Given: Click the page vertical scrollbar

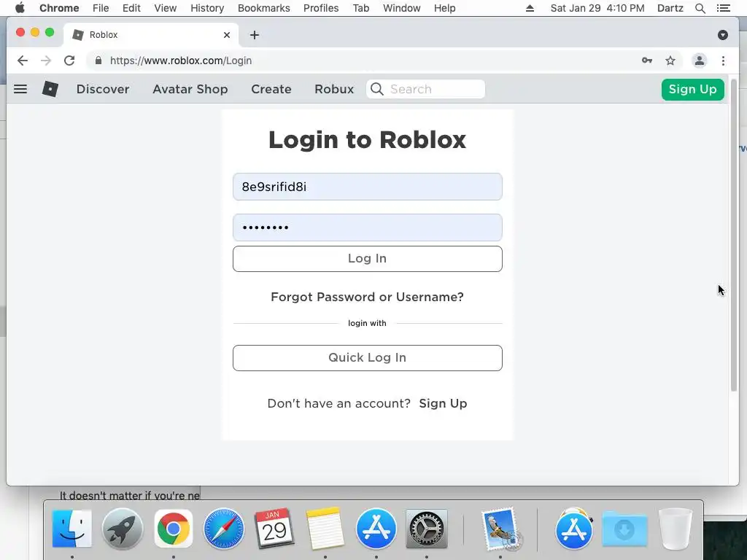Looking at the screenshot, I should click(734, 236).
